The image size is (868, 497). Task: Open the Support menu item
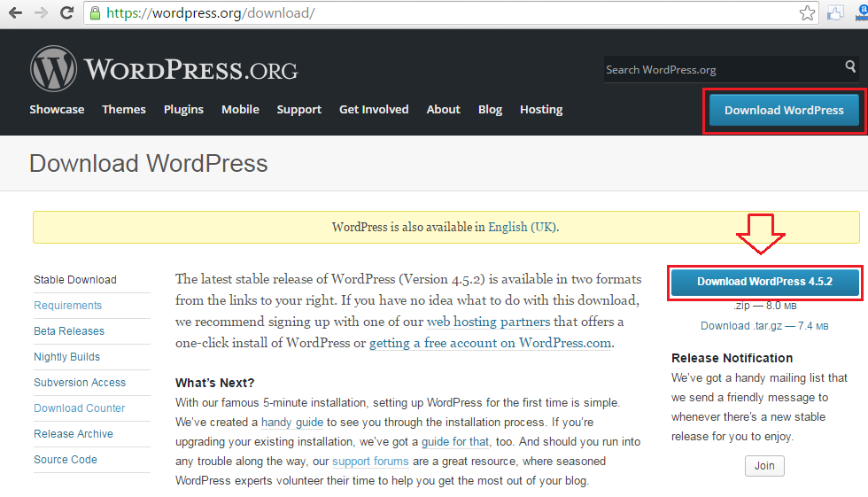(x=299, y=110)
